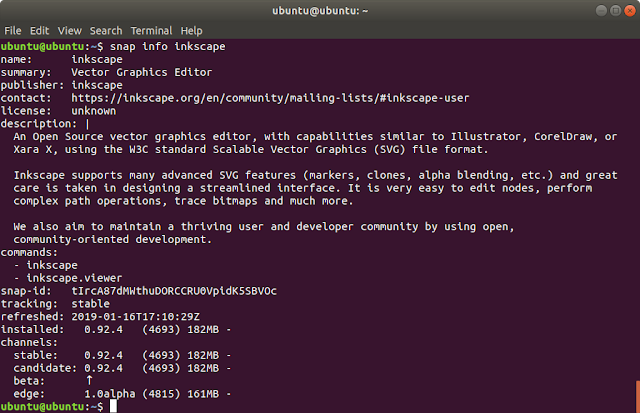
Task: Open the Edit menu
Action: 39,31
